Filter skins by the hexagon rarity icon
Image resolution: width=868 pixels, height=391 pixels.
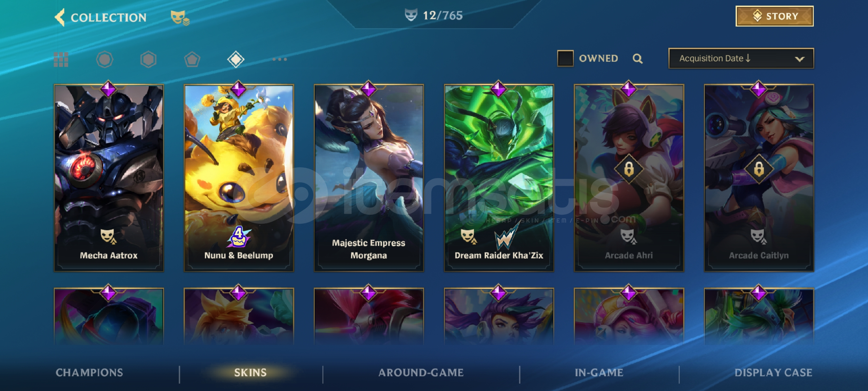(148, 59)
